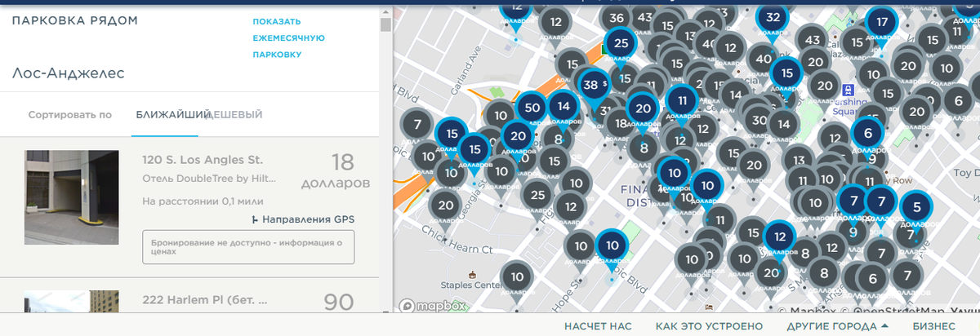The height and width of the screenshot is (336, 980).
Task: Select the blue 6 parking pin
Action: point(868,133)
